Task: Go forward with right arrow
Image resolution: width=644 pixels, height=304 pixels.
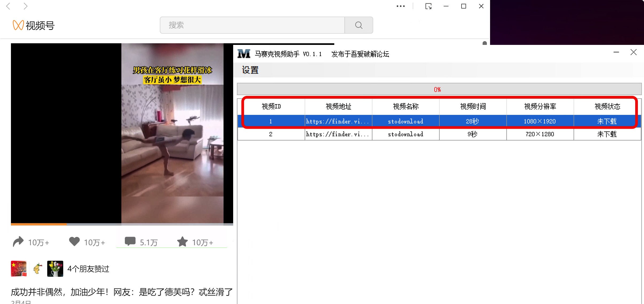Action: click(x=25, y=6)
